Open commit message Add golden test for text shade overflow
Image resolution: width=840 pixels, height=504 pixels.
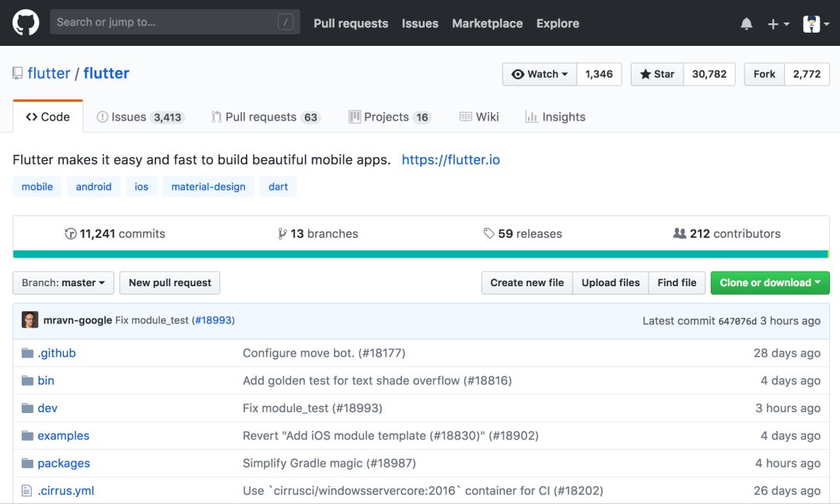pyautogui.click(x=377, y=380)
